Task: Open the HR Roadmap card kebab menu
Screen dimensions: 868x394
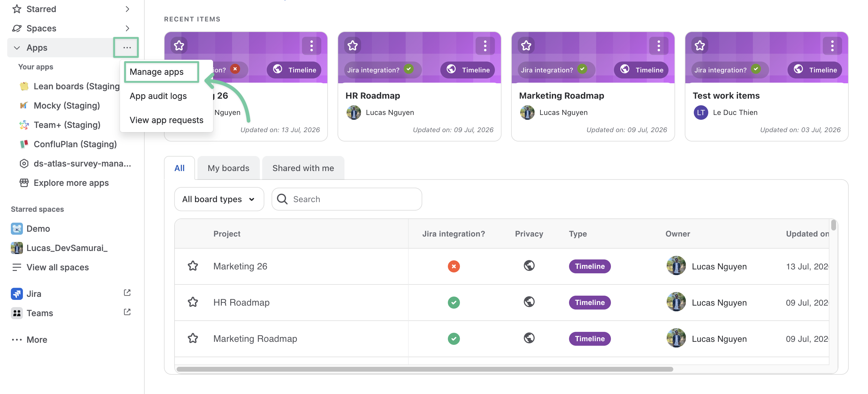Action: 485,46
